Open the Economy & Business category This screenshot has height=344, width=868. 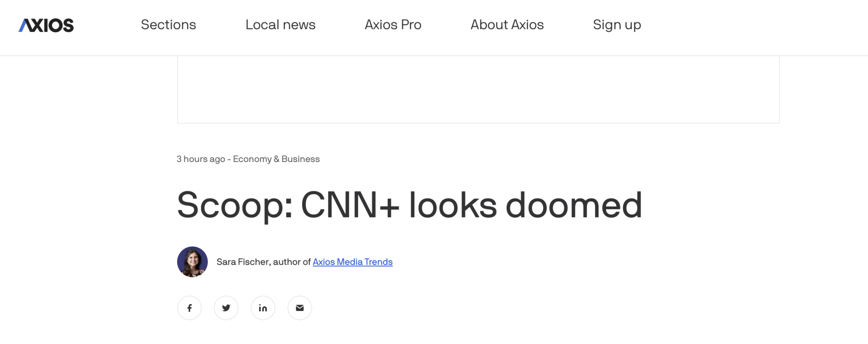276,159
